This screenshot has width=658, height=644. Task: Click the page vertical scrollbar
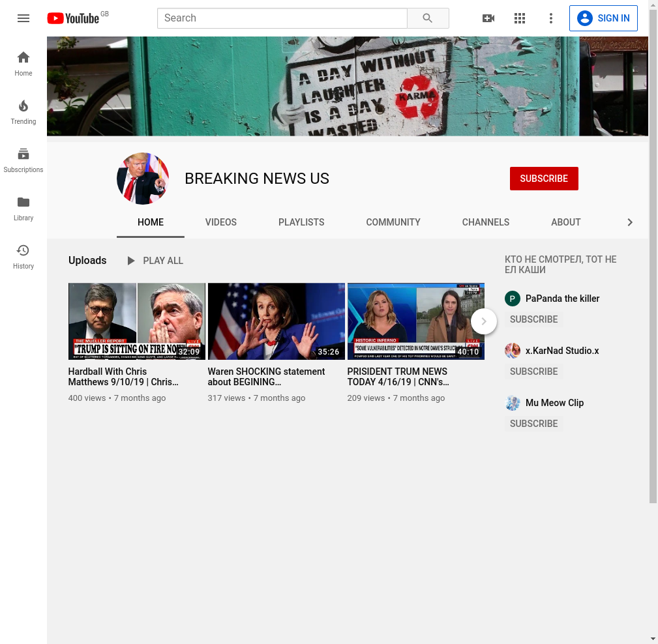[x=653, y=256]
